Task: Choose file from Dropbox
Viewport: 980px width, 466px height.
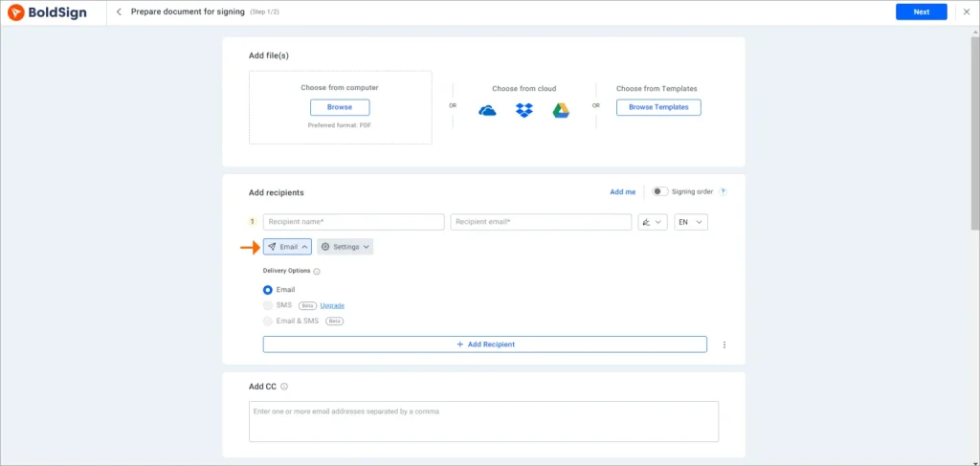Action: click(x=523, y=111)
